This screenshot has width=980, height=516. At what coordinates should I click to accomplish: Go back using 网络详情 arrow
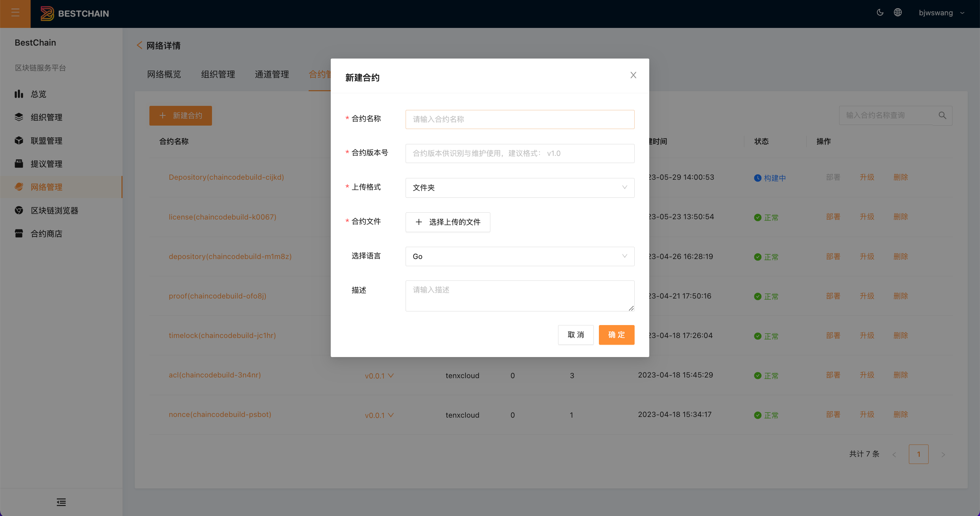coord(139,46)
